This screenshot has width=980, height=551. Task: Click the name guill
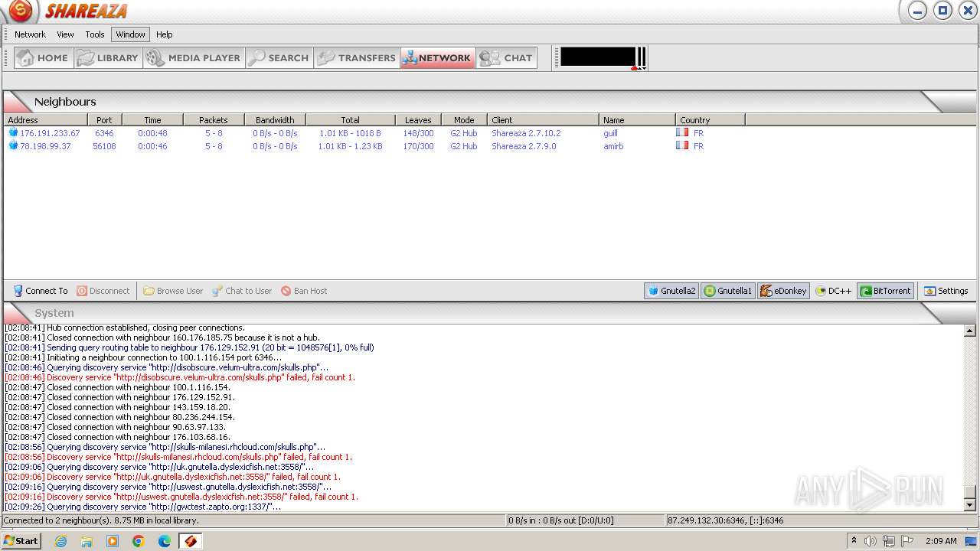pyautogui.click(x=610, y=133)
